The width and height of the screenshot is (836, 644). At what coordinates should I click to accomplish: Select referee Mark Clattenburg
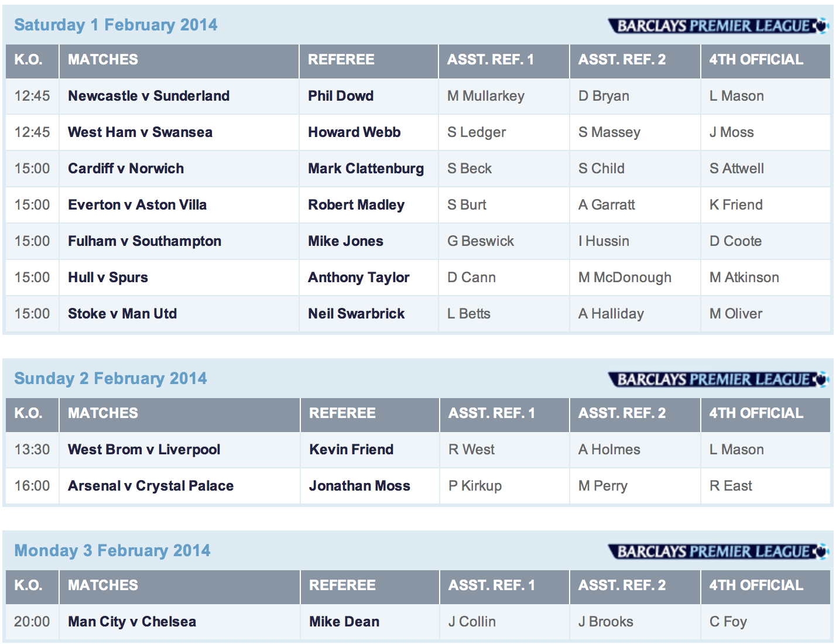pos(366,169)
